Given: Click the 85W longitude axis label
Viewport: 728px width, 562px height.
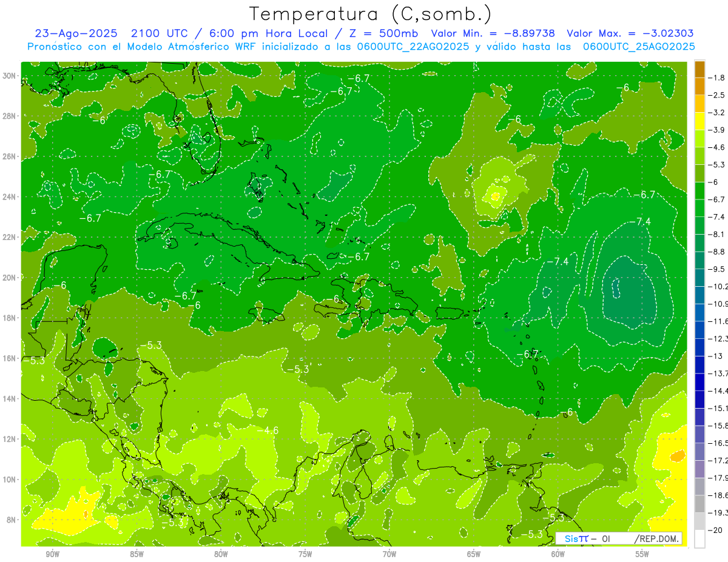Looking at the screenshot, I should click(137, 554).
